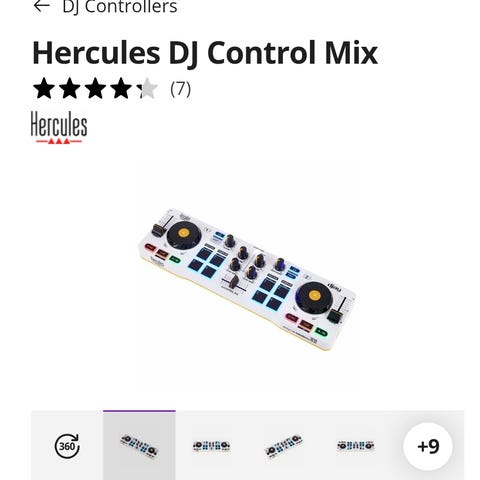Click the Hercules DJ Control Mix title

205,53
